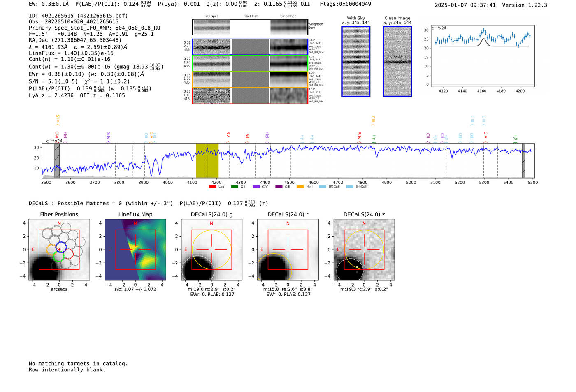Select the red-bordered fiber spectrum row

250,96
